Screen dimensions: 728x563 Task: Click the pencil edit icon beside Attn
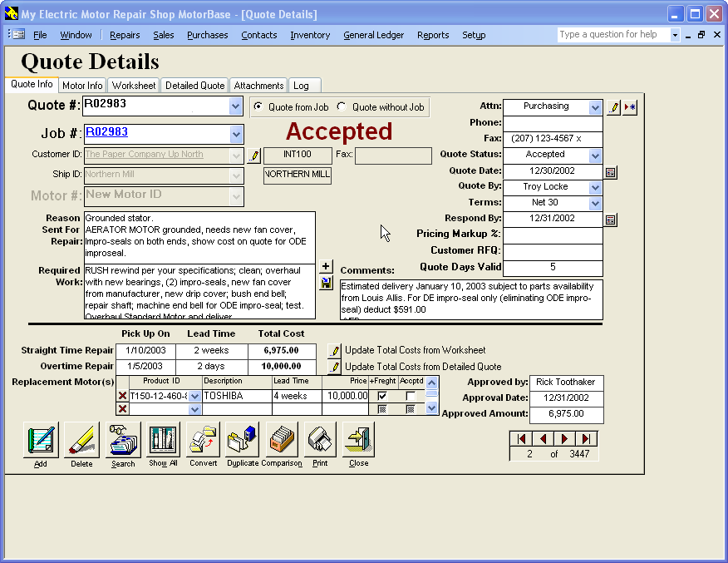pos(613,108)
